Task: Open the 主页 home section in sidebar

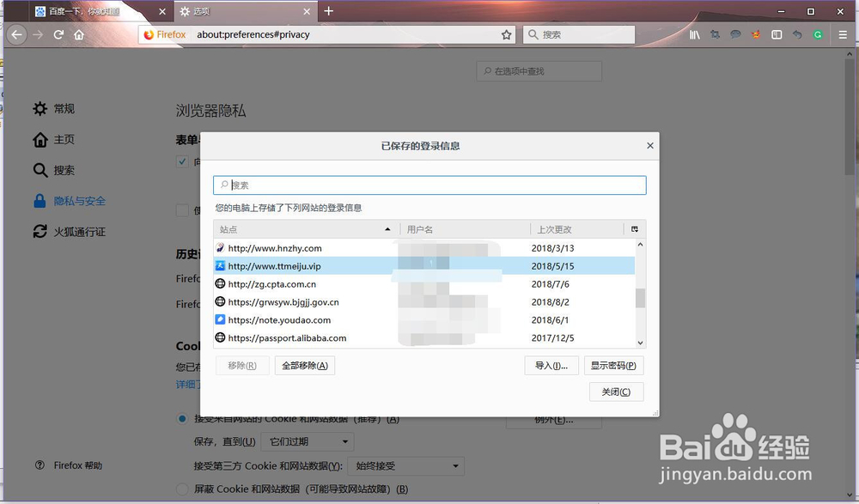Action: pos(40,139)
